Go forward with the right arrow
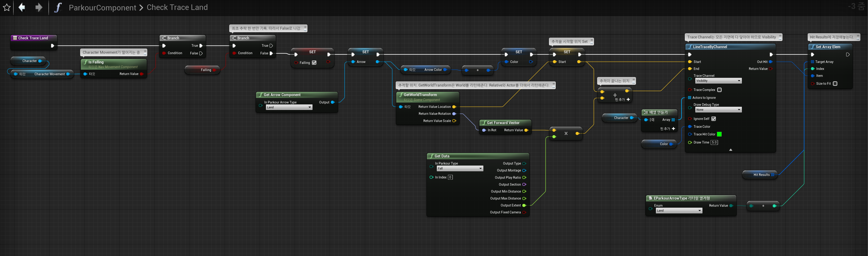 pyautogui.click(x=39, y=7)
